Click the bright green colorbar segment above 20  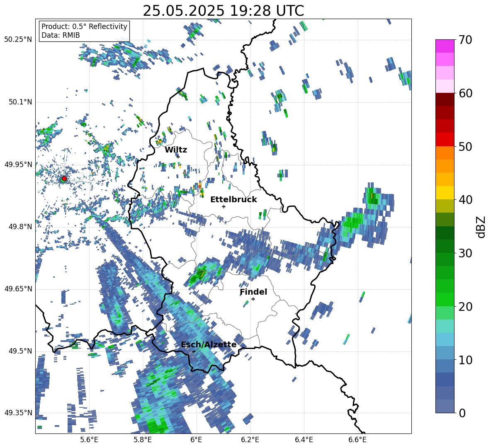pyautogui.click(x=445, y=299)
